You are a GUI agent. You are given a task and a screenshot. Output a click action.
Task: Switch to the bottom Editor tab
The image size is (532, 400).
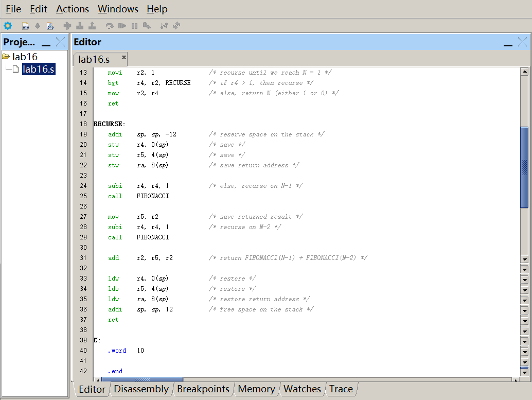92,389
